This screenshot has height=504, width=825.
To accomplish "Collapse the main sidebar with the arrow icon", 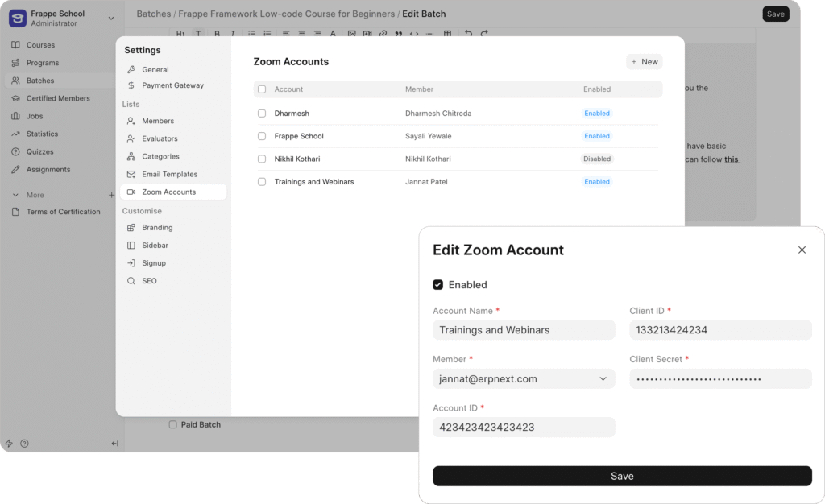I will (x=114, y=444).
